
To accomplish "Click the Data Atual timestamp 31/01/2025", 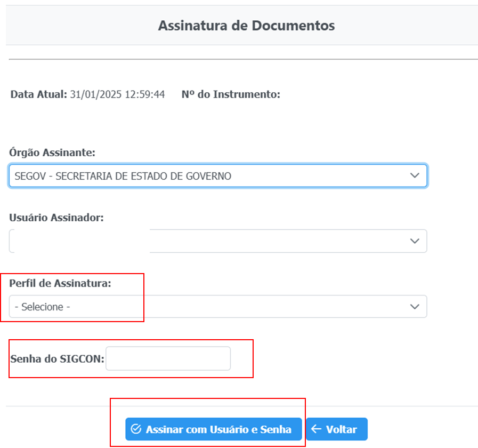I will [117, 94].
